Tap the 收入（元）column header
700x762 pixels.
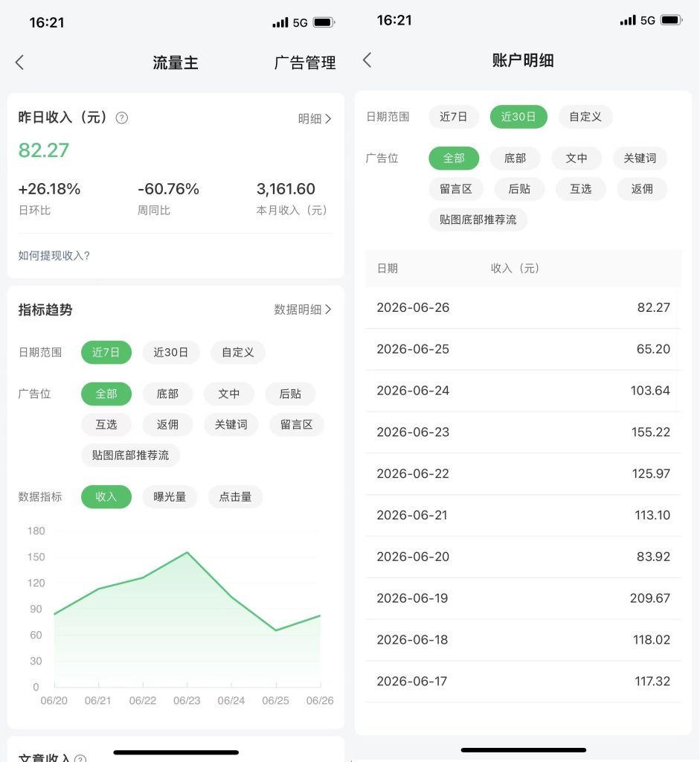515,268
